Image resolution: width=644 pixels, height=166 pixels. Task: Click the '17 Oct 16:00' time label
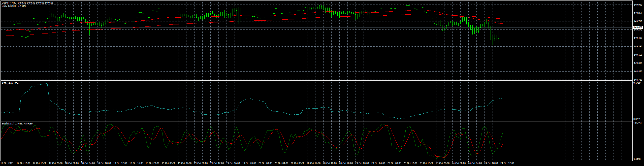(x=40, y=163)
